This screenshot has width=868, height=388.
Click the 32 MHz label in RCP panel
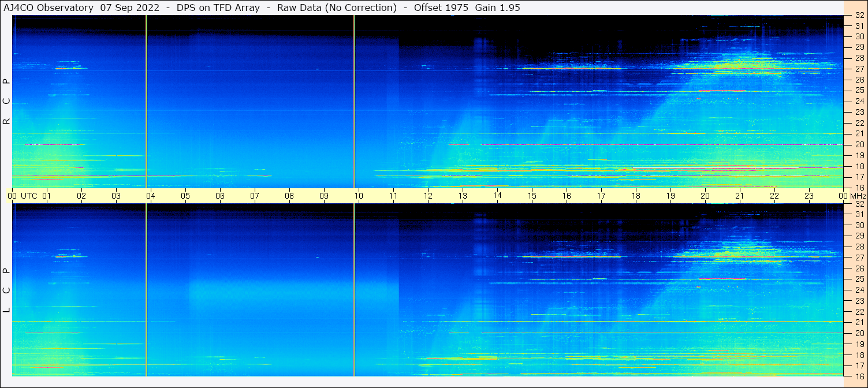[x=859, y=16]
